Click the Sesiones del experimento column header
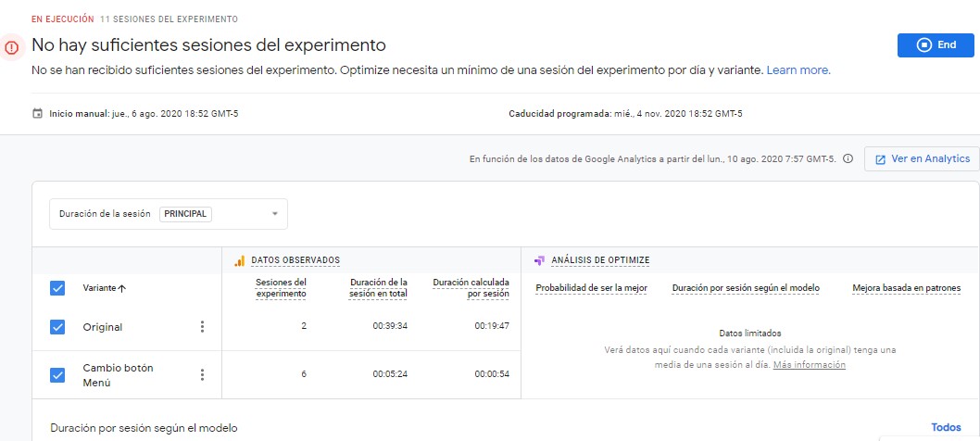The width and height of the screenshot is (980, 441). 281,287
